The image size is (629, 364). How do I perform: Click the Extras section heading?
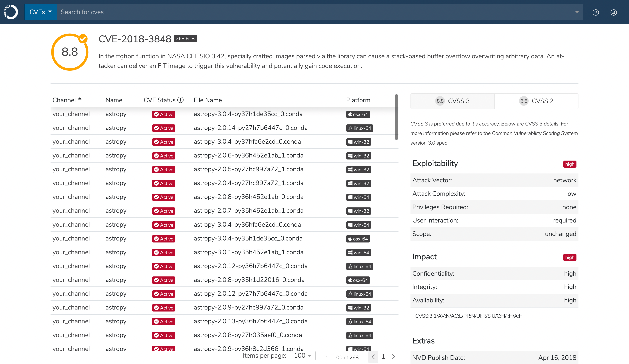pyautogui.click(x=423, y=341)
